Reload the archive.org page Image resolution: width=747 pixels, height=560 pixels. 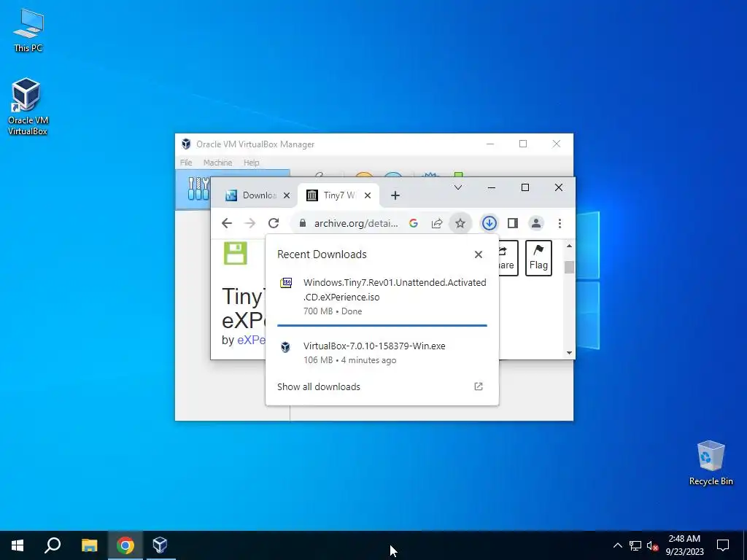point(274,223)
